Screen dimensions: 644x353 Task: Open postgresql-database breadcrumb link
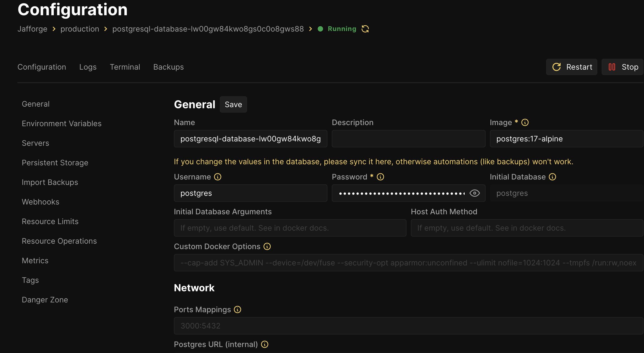coord(208,29)
